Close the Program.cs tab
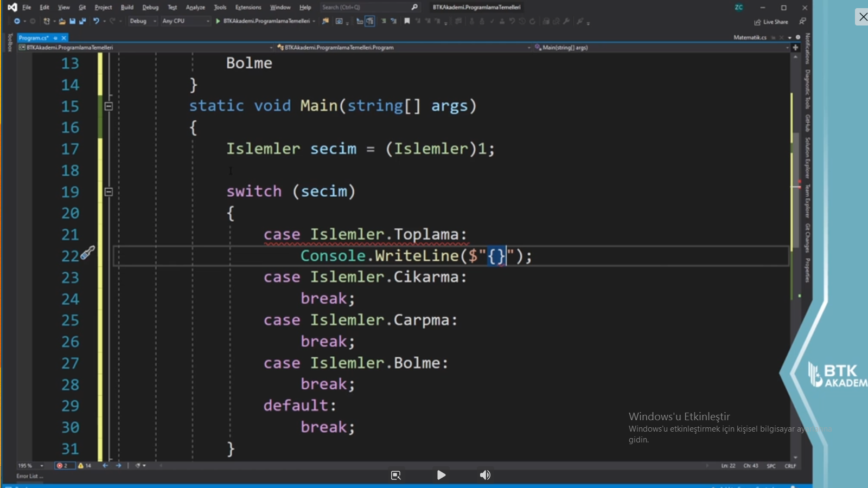This screenshot has height=488, width=868. pos(63,38)
